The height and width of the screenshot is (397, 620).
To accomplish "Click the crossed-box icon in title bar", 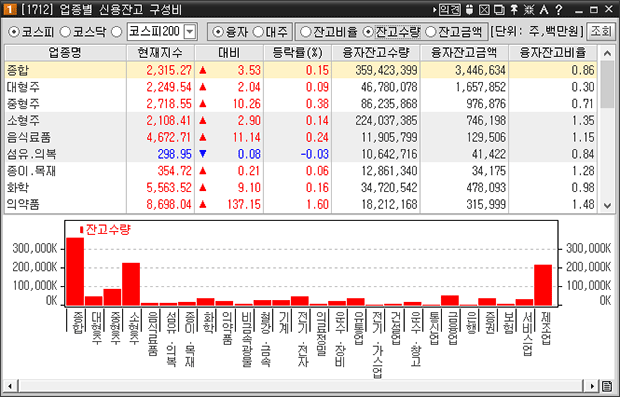I will click(x=484, y=9).
